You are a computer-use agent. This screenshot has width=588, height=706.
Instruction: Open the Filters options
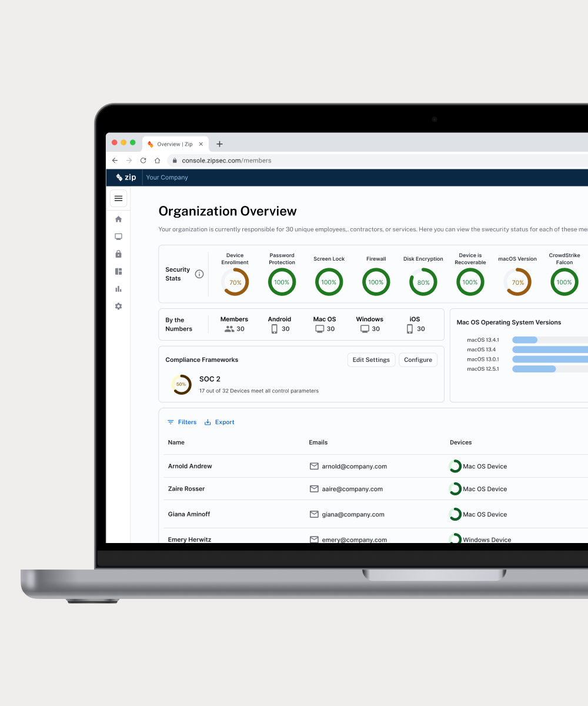pos(182,422)
